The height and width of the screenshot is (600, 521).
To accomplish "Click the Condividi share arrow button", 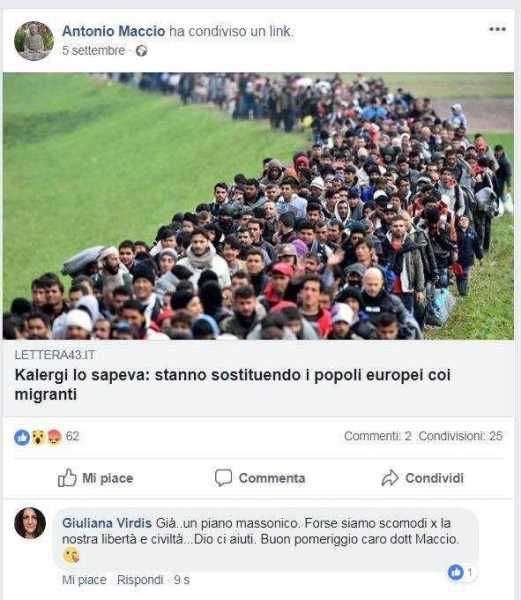I will click(x=422, y=478).
